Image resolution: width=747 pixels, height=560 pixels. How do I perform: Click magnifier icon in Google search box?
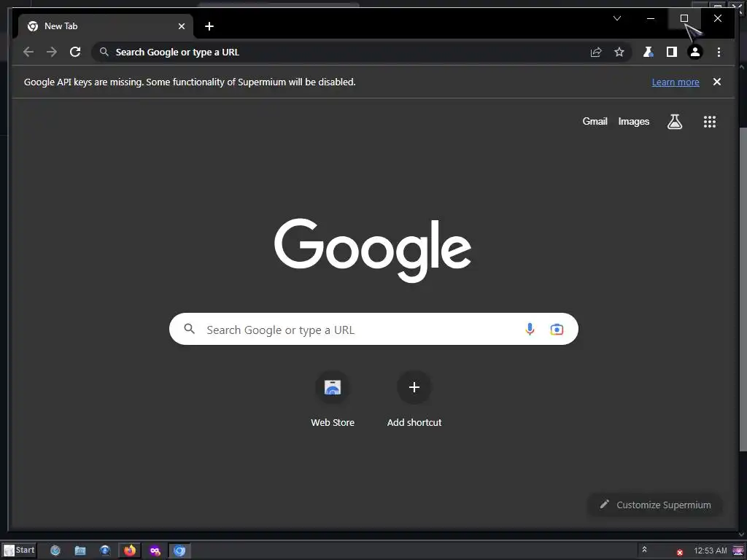[189, 329]
